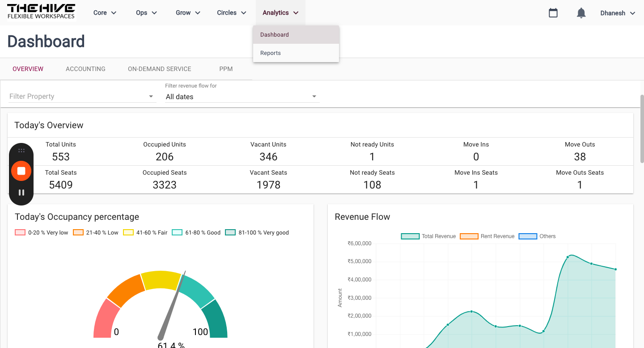Click the 81-100 % Very good legend box
Viewport: 644px width, 348px height.
230,232
